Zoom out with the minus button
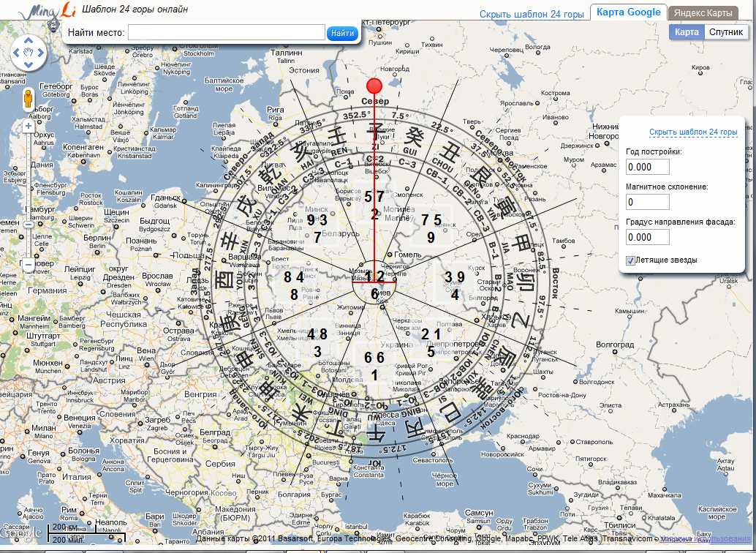 coord(29,265)
